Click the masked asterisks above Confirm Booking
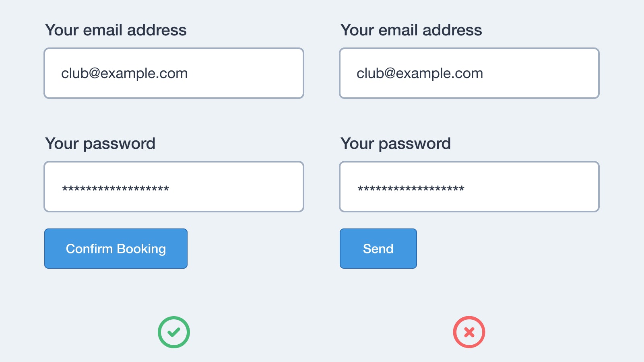644x362 pixels. [x=116, y=188]
